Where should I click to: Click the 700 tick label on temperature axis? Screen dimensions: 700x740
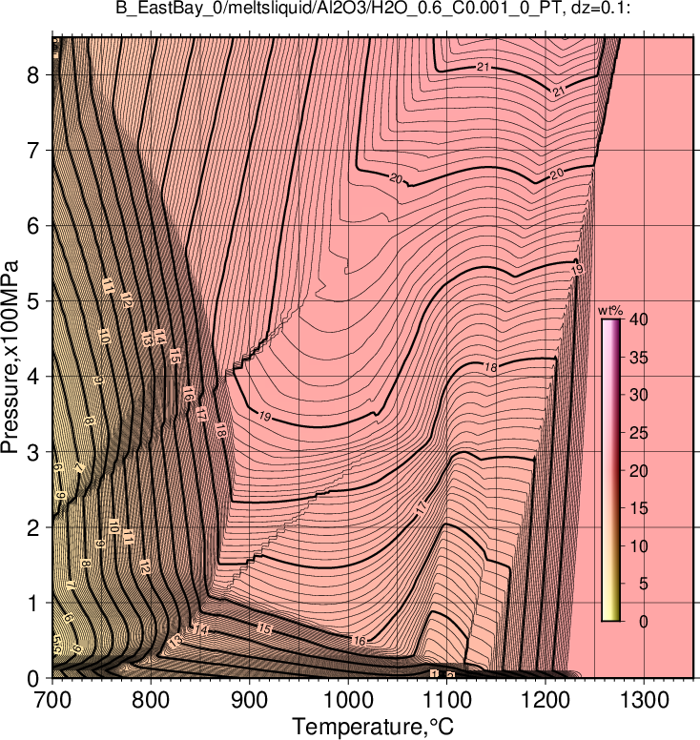click(x=51, y=700)
